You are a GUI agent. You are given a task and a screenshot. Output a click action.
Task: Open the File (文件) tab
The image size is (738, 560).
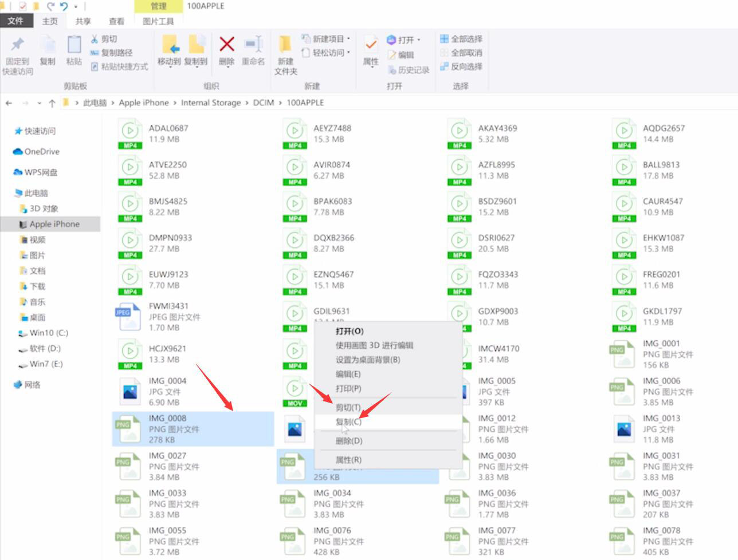16,21
